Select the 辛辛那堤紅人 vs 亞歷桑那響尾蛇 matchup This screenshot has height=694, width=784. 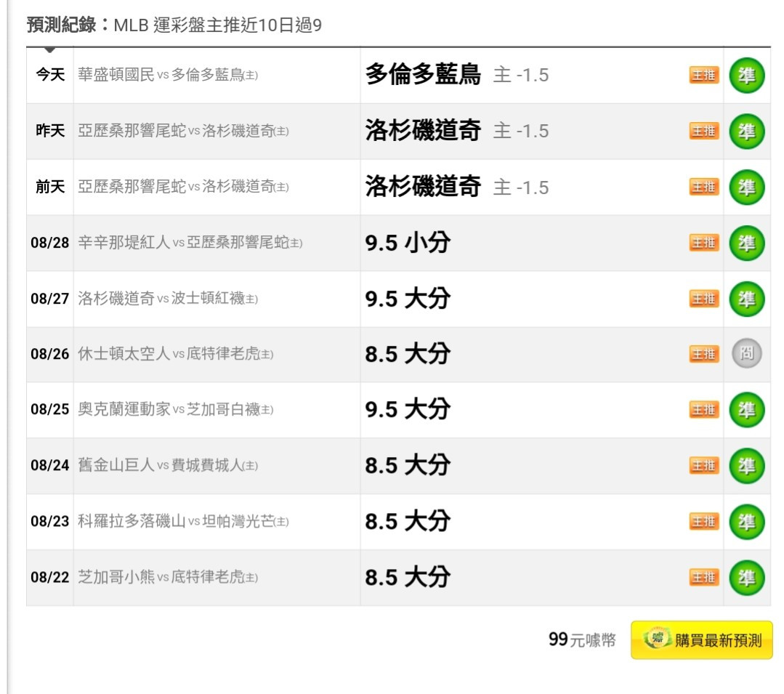pos(190,243)
